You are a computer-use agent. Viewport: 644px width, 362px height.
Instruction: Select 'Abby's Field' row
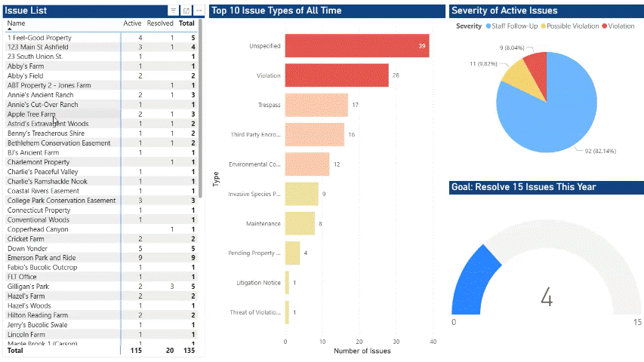pos(101,76)
